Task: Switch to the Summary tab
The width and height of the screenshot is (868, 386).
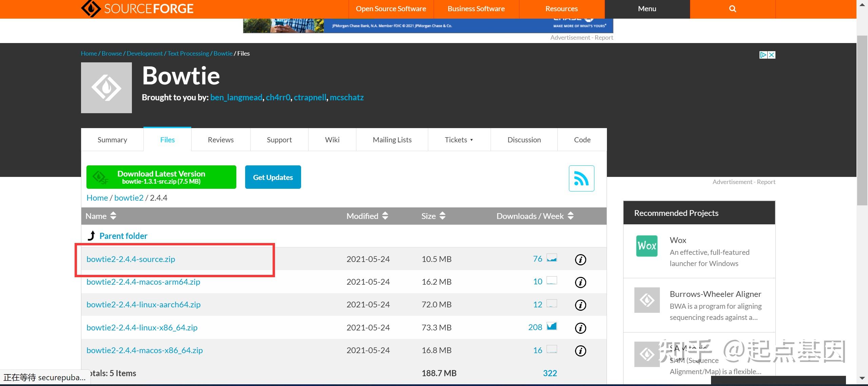Action: coord(112,140)
